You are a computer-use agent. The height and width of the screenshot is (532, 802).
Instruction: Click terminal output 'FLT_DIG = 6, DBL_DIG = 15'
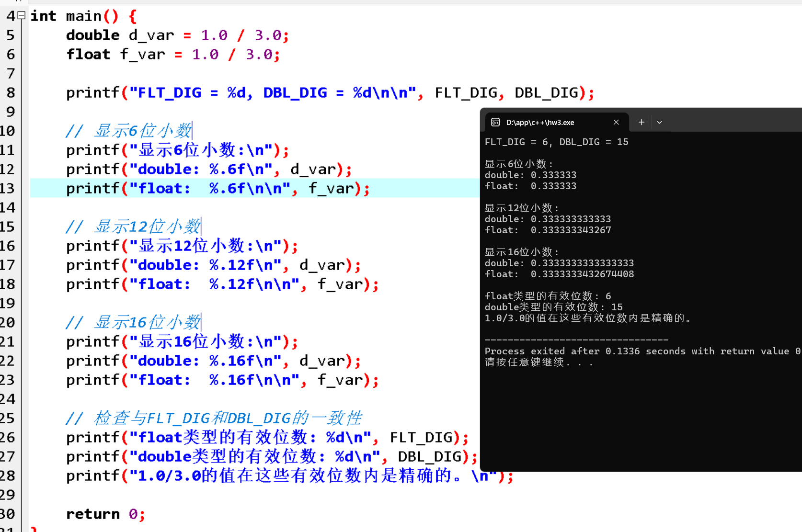click(x=556, y=142)
